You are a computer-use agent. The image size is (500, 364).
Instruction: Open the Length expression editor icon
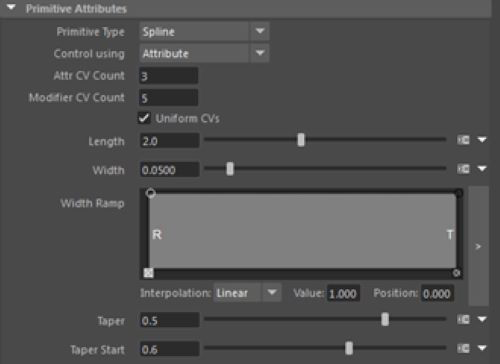pyautogui.click(x=463, y=140)
